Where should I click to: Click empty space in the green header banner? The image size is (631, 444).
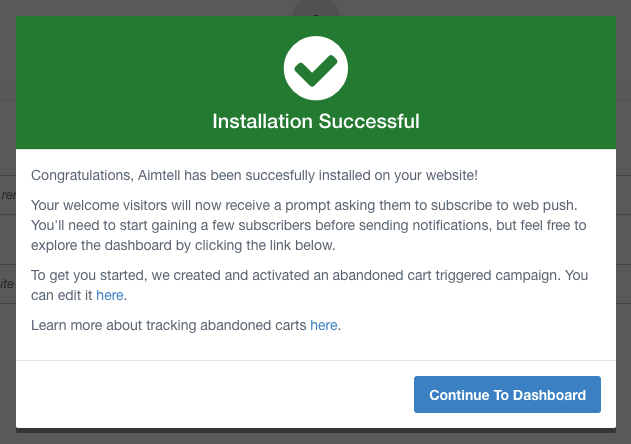pyautogui.click(x=120, y=80)
